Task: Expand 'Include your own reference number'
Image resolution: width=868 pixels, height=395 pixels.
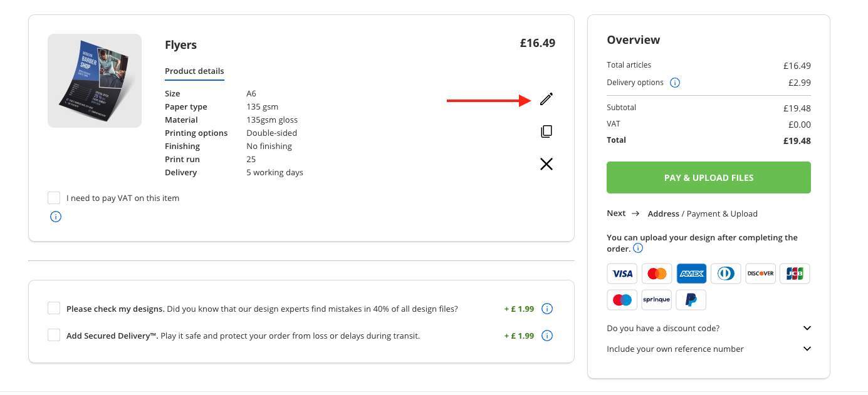Action: [x=709, y=349]
